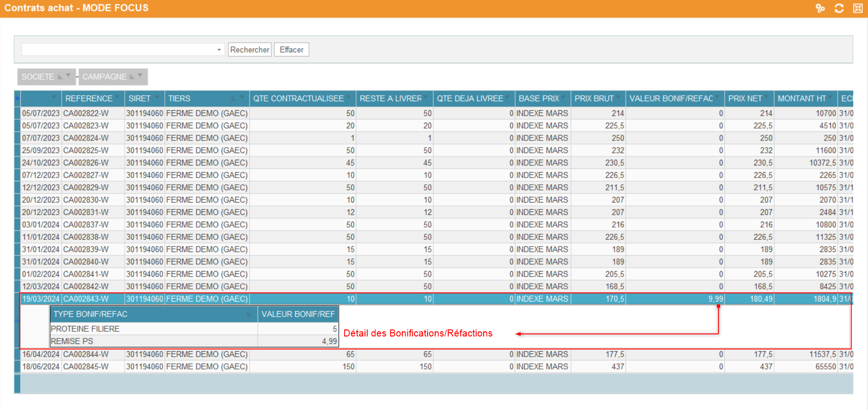Click the filter icon on SIRET column
Viewport: 868px width, 410px height.
coord(157,97)
